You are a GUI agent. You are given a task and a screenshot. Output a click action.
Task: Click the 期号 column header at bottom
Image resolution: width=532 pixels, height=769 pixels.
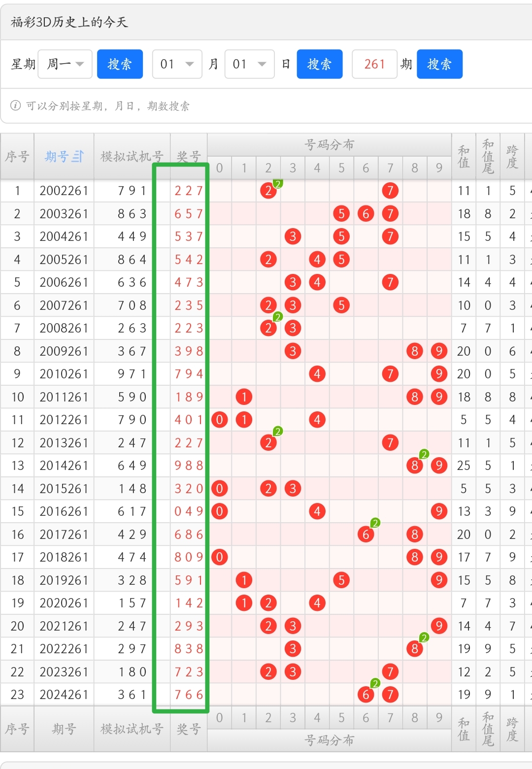[x=64, y=729]
